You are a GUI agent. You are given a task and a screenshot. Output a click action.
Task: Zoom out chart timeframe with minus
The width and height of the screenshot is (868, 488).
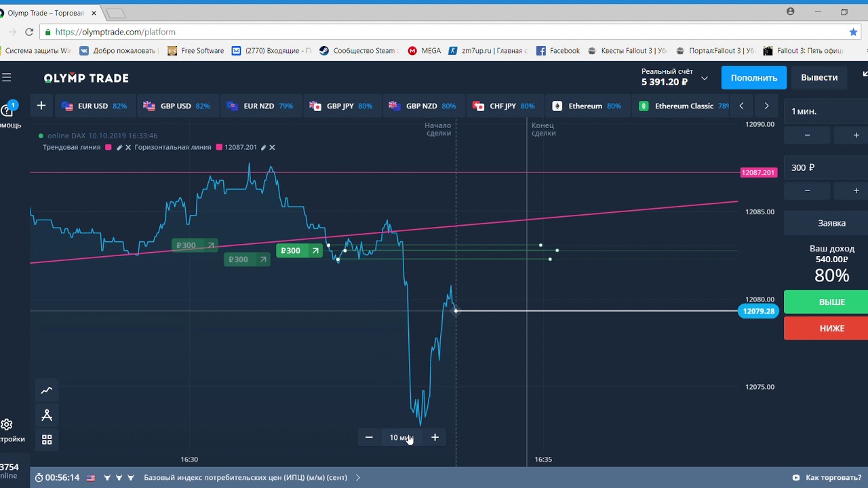point(369,437)
